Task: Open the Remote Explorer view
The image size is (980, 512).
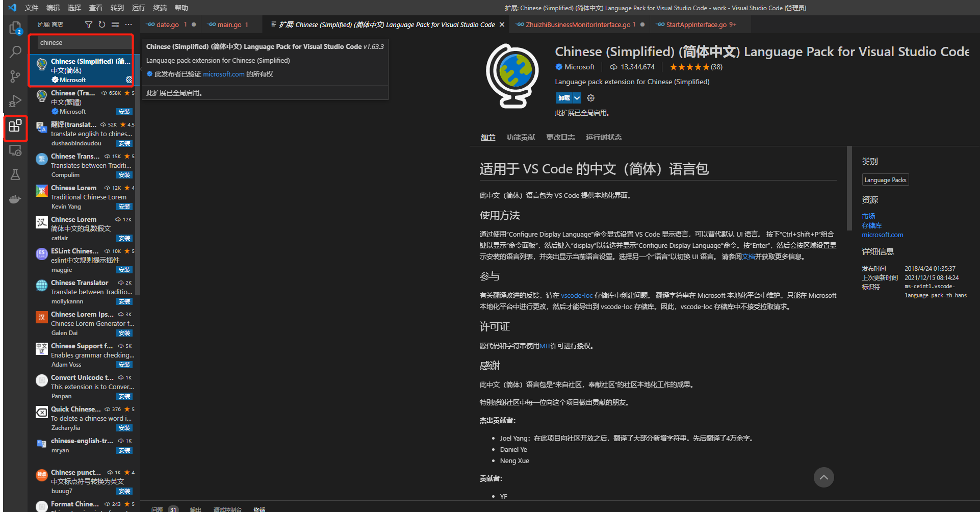Action: 15,150
